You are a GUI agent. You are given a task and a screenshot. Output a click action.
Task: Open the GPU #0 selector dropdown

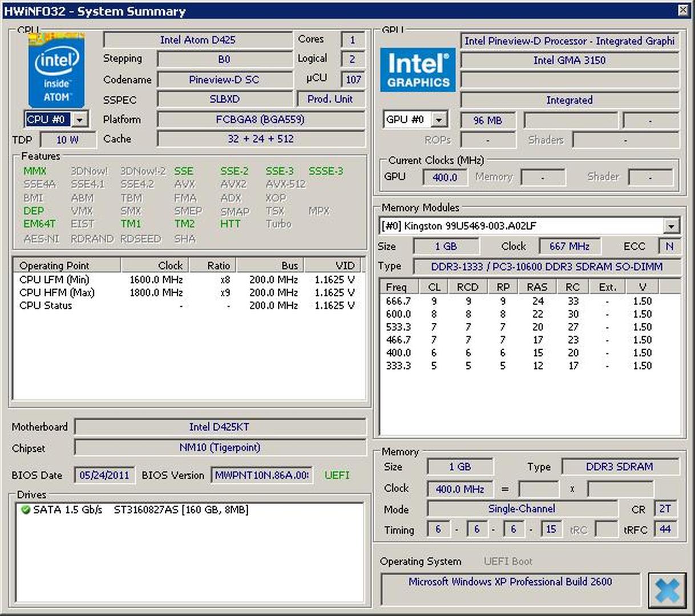coord(439,120)
